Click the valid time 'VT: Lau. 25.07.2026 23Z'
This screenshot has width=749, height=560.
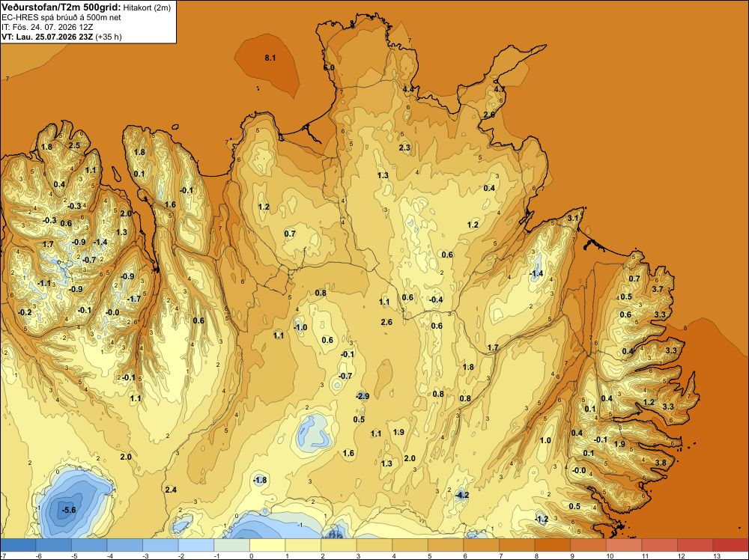click(47, 37)
